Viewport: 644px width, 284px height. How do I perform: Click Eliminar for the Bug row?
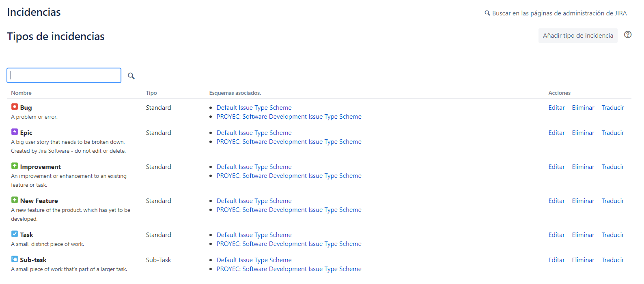pos(583,108)
